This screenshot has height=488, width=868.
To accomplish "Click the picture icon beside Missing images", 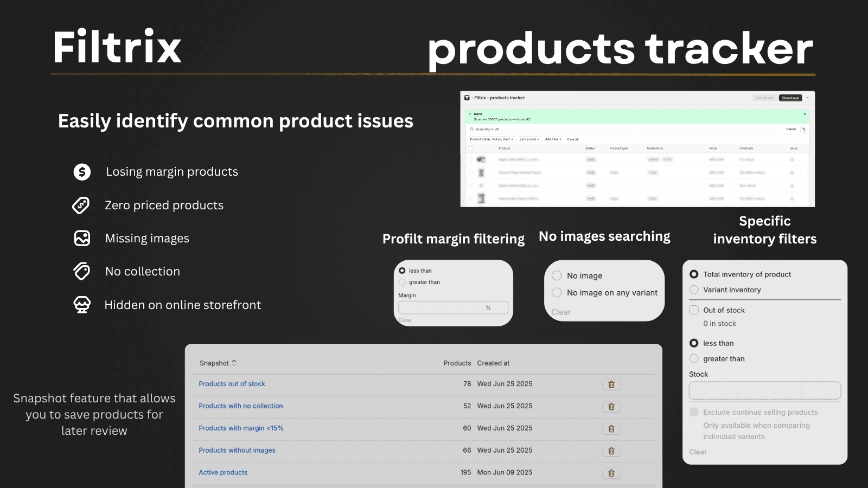I will (82, 238).
